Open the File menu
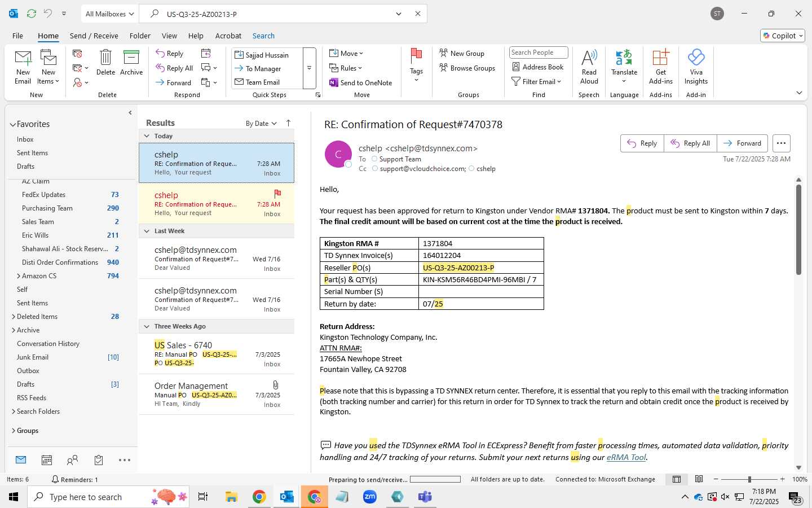Image resolution: width=812 pixels, height=508 pixels. coord(17,36)
